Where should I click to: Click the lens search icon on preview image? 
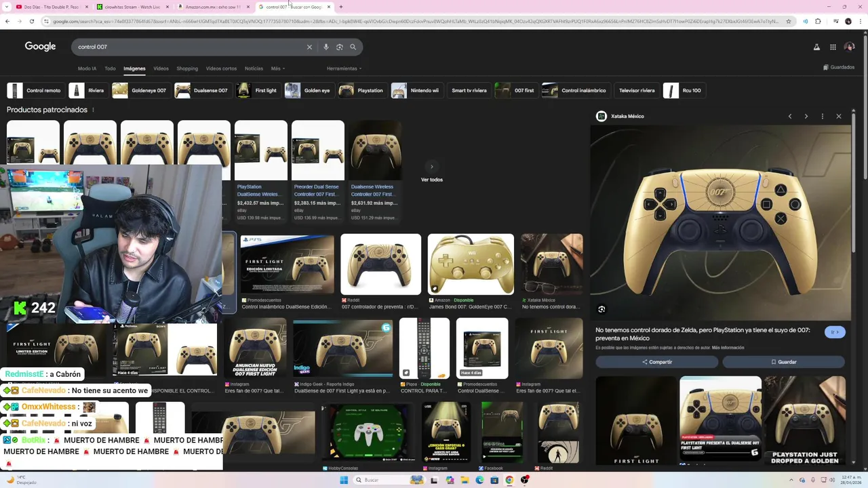tap(601, 309)
